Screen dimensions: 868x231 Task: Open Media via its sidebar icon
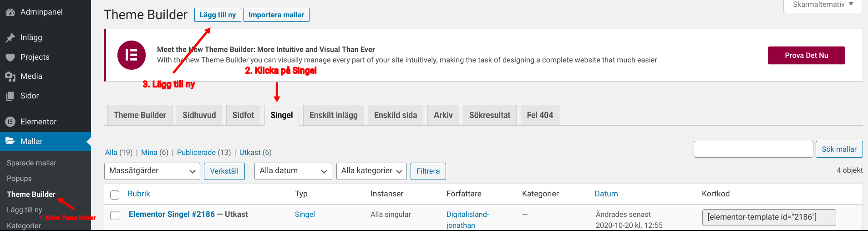tap(10, 77)
